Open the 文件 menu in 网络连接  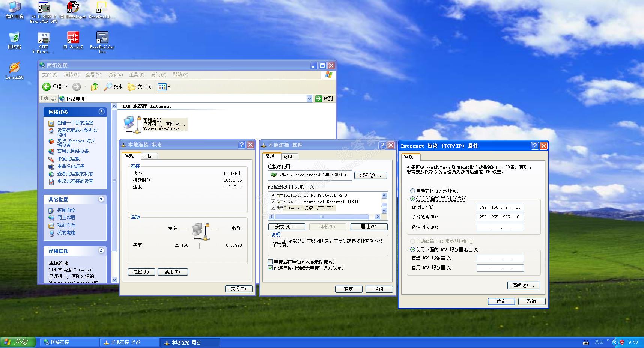50,75
